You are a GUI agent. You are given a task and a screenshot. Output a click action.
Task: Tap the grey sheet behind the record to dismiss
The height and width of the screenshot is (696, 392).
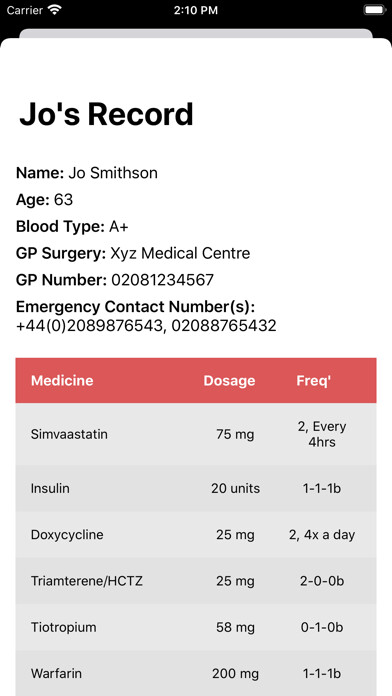point(196,33)
